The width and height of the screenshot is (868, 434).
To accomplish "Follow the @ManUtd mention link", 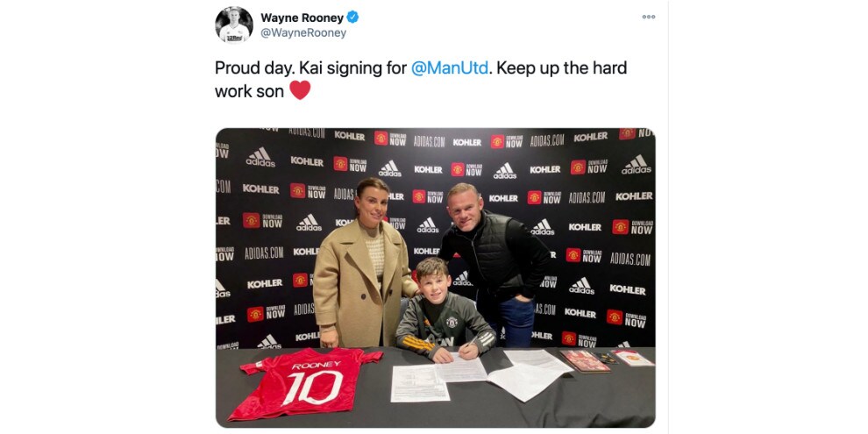I will point(450,68).
